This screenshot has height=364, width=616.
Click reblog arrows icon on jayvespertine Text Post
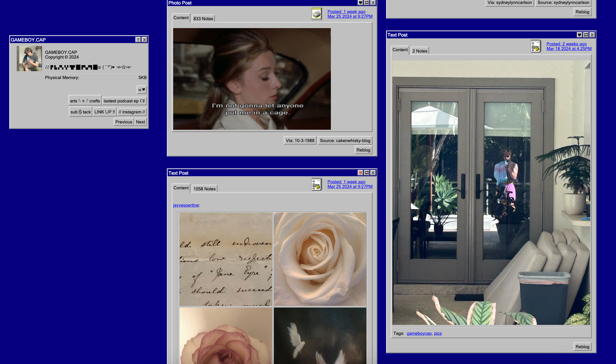(x=367, y=173)
